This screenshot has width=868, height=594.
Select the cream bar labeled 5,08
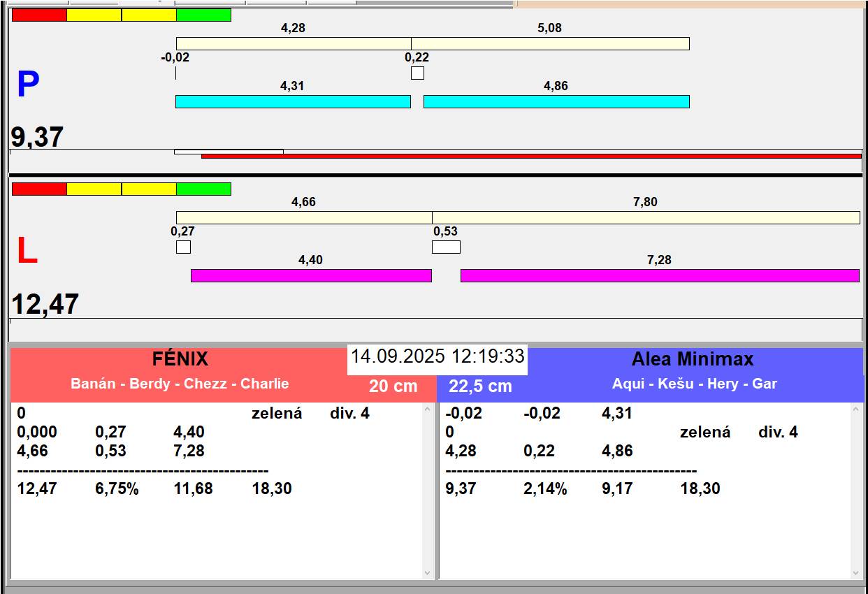click(x=550, y=43)
